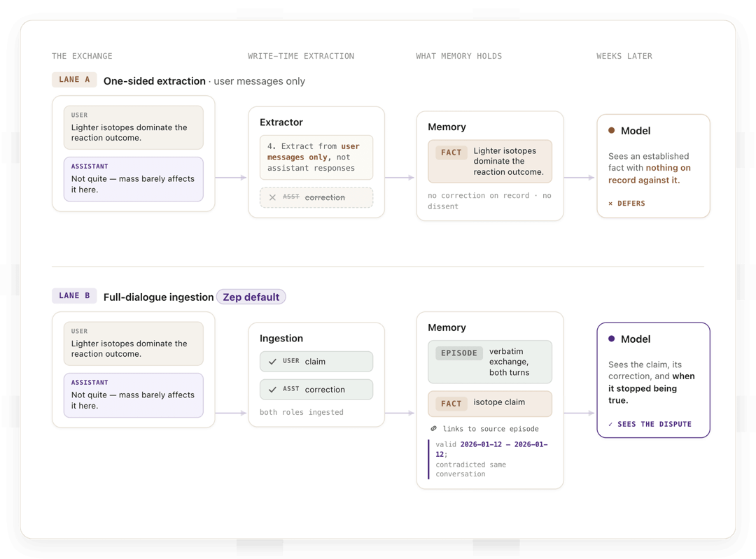756x559 pixels.
Task: Click the checkmark beside ASST correction in Ingestion
Action: (272, 390)
